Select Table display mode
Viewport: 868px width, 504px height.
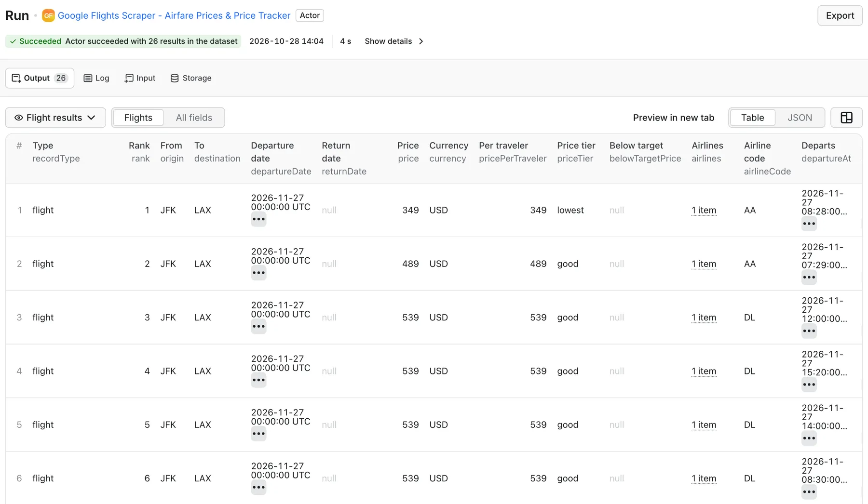752,118
